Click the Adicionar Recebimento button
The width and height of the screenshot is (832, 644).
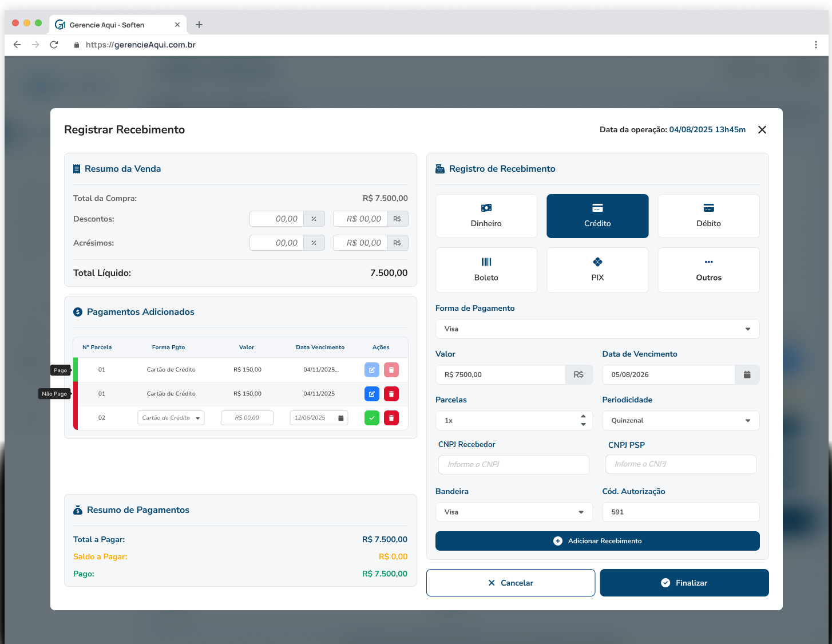(x=597, y=541)
